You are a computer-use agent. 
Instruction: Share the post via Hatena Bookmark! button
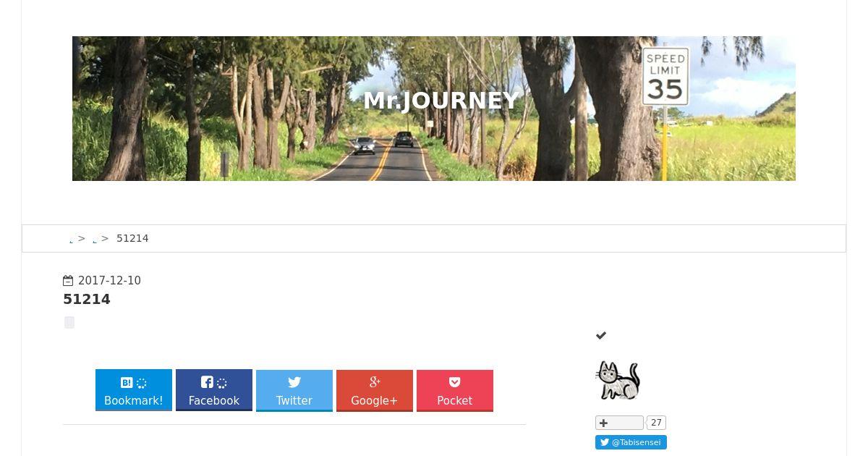click(134, 390)
